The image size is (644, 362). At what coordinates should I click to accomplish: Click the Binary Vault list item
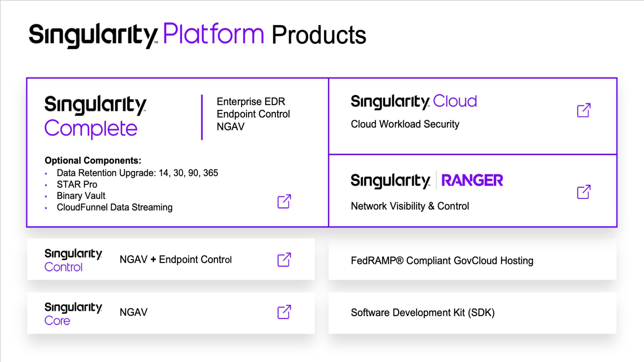81,196
